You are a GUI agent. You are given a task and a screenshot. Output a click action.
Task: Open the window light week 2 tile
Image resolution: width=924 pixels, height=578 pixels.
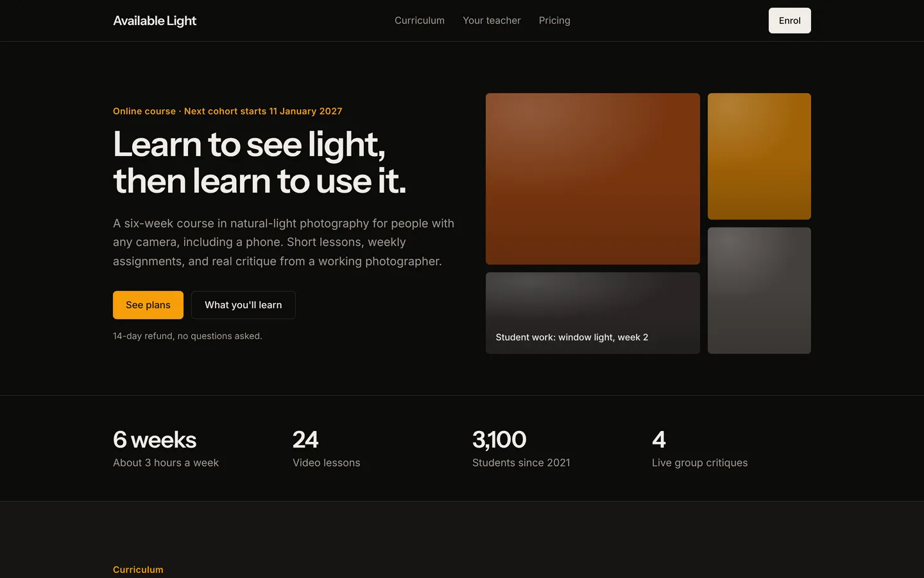click(593, 313)
